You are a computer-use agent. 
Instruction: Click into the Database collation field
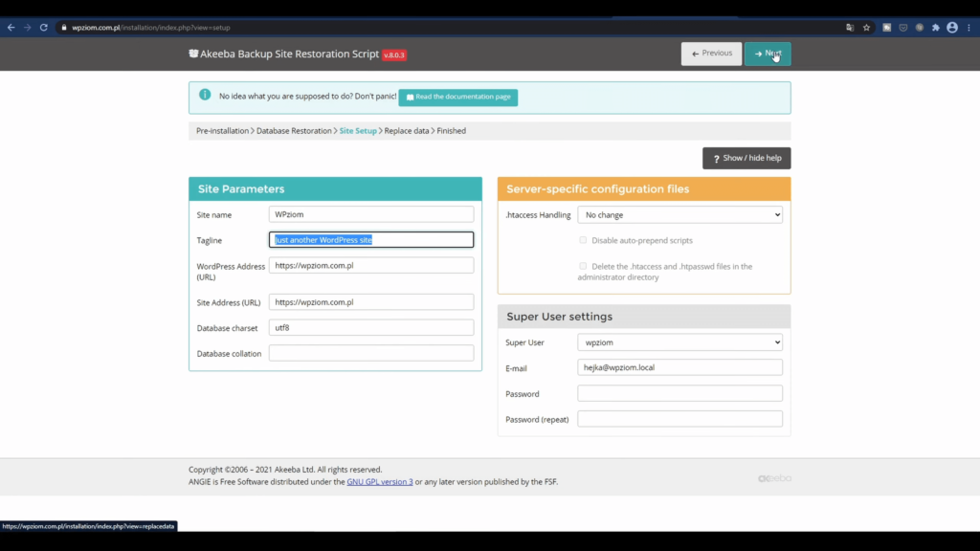click(x=370, y=353)
